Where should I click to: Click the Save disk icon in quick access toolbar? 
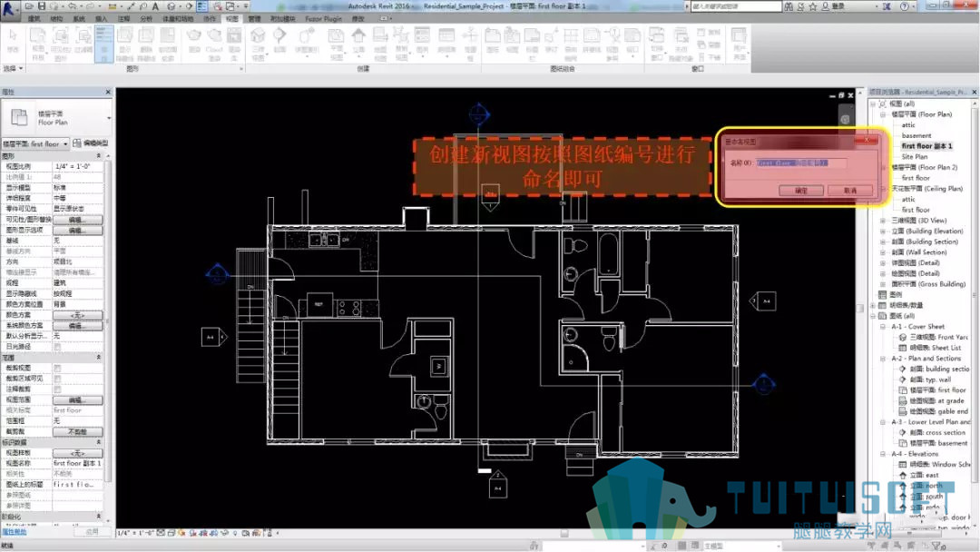(41, 6)
